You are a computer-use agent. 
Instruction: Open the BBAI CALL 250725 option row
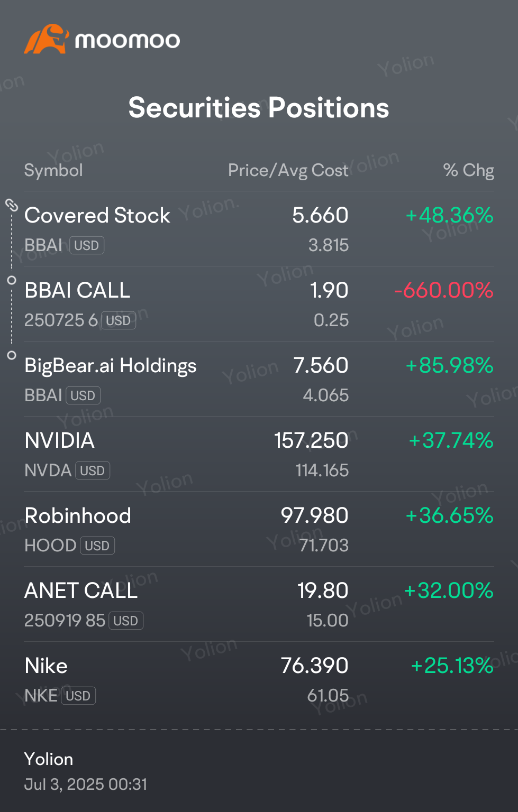[x=259, y=304]
